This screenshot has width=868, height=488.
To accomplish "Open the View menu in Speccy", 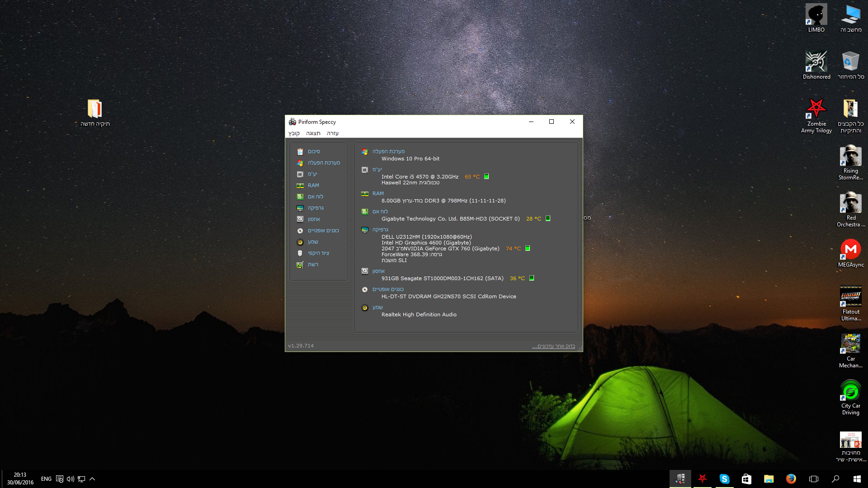I will click(313, 133).
